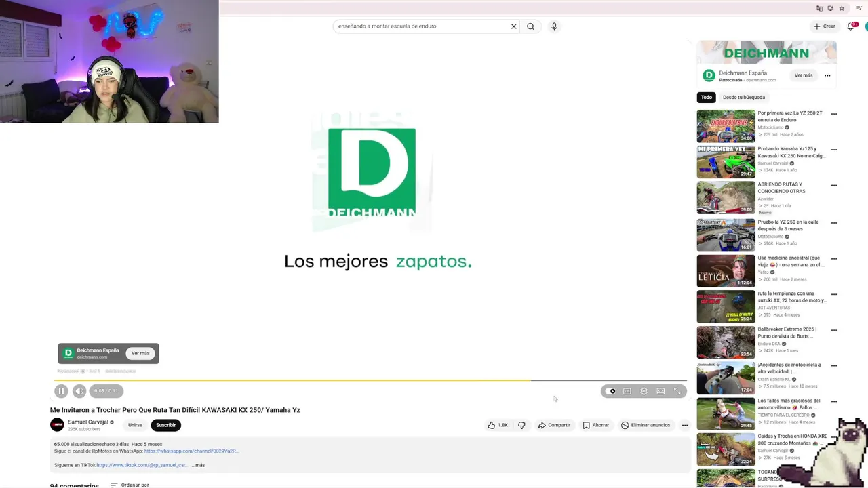Screen dimensions: 868x488
Task: Open the browser translate page icon
Action: pos(819,8)
